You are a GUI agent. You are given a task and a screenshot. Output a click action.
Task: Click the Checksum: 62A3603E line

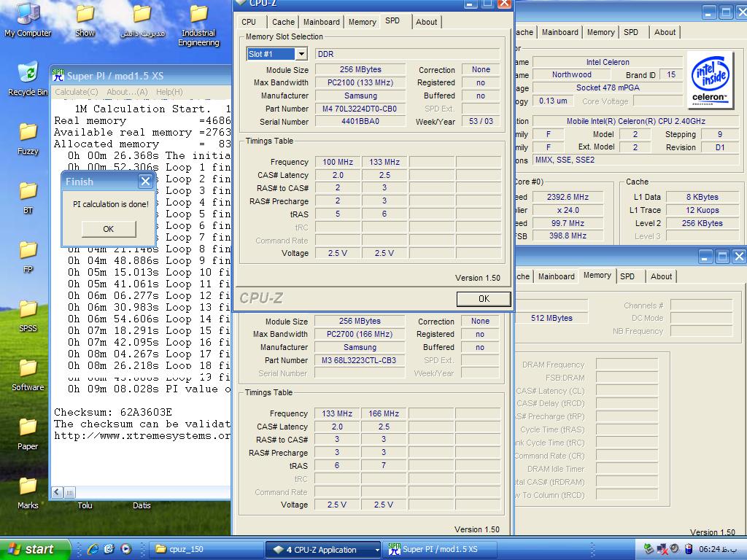pos(113,412)
